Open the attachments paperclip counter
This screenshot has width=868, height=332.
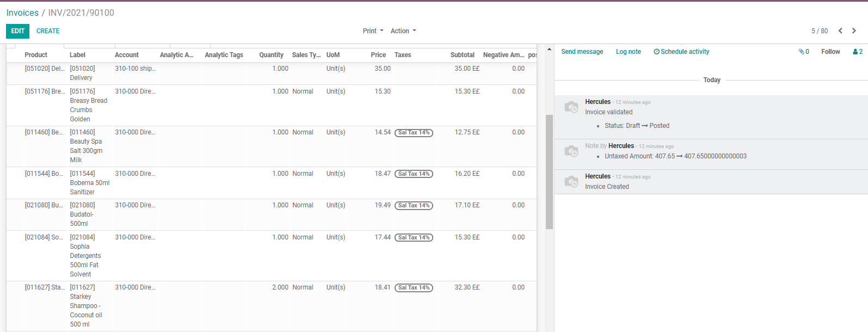[804, 52]
